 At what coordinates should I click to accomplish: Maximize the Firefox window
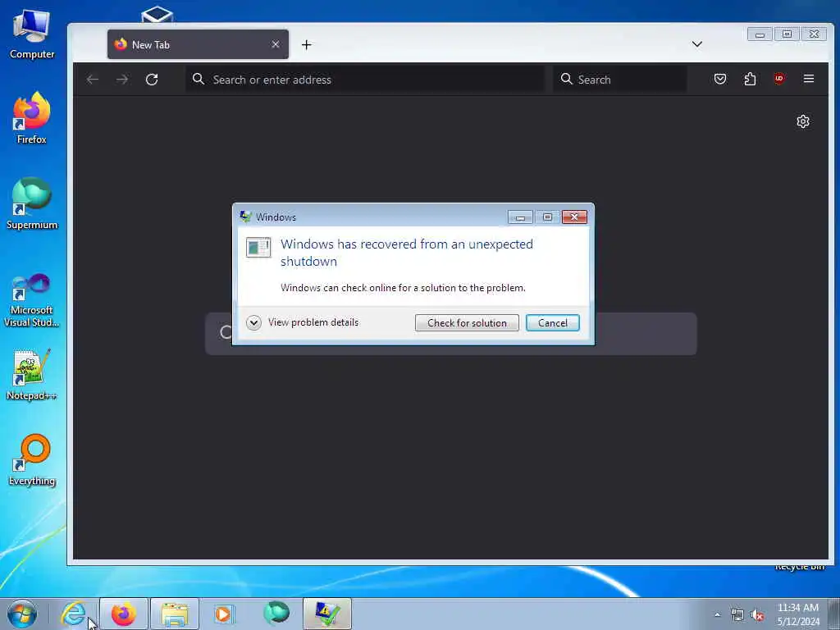(787, 34)
